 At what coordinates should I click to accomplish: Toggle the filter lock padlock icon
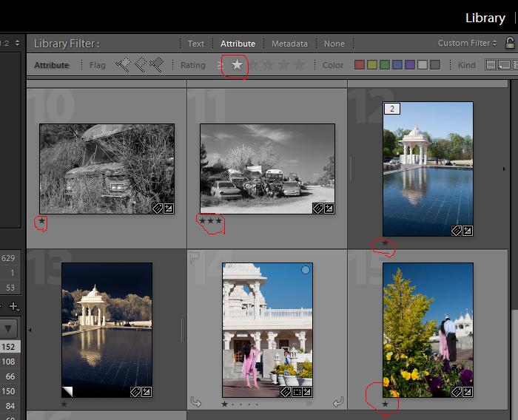pos(510,43)
